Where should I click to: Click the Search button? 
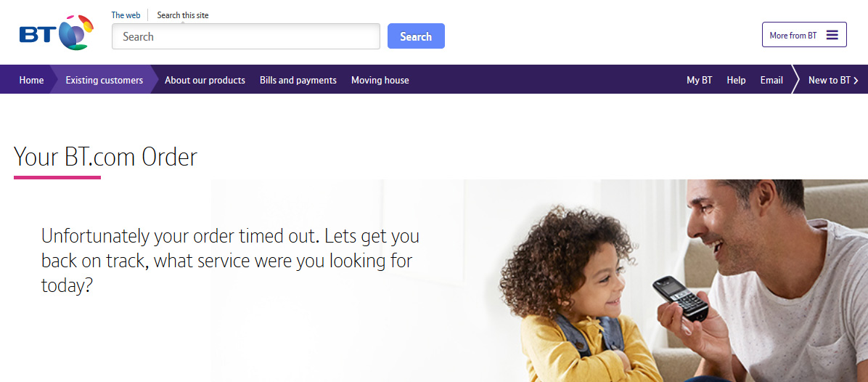[x=416, y=36]
